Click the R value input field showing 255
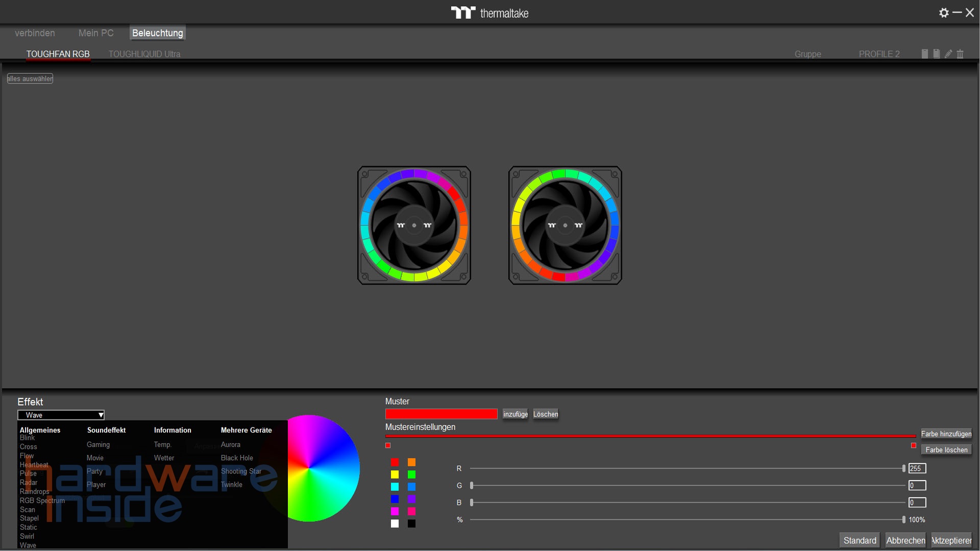The image size is (980, 551). 916,468
